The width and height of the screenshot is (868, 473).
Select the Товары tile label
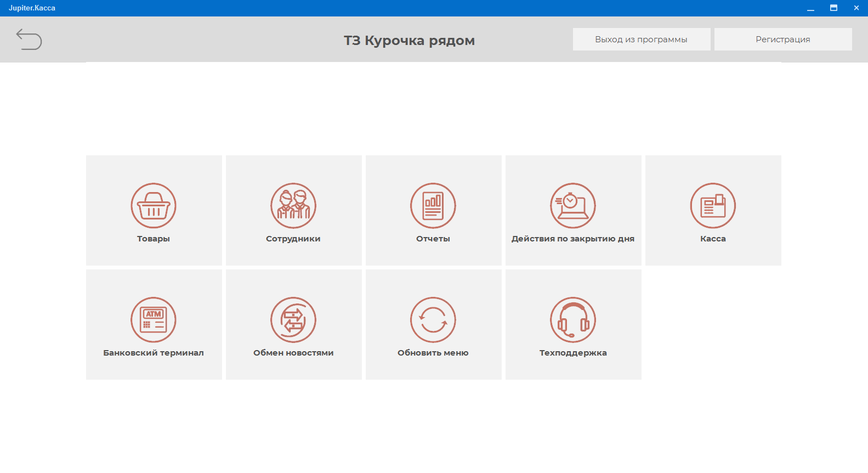pyautogui.click(x=154, y=239)
